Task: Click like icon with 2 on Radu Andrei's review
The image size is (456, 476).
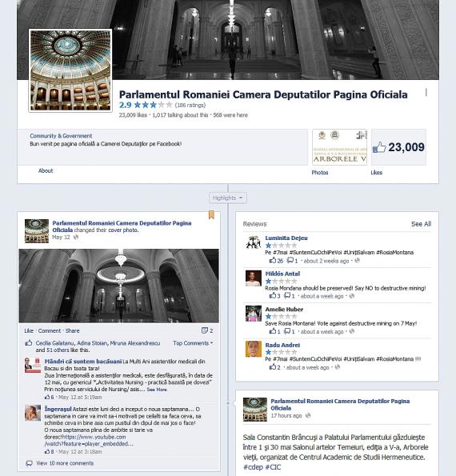Action: pyautogui.click(x=273, y=367)
